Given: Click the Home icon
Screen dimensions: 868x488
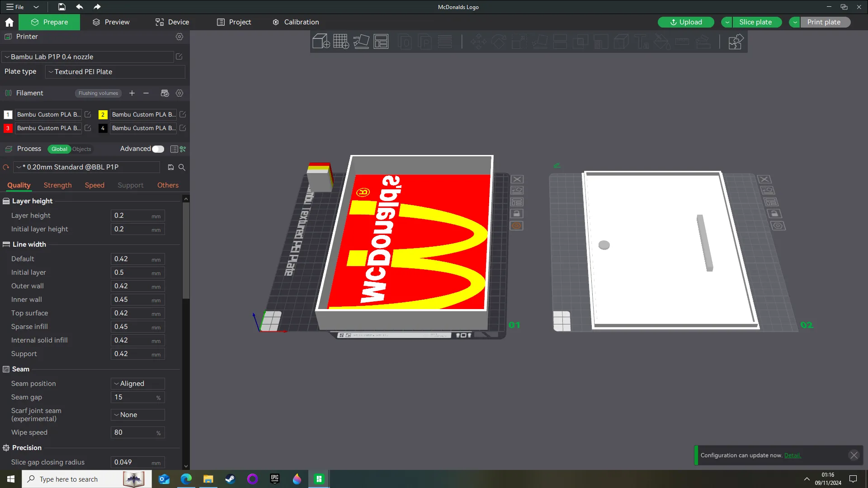Looking at the screenshot, I should point(9,22).
